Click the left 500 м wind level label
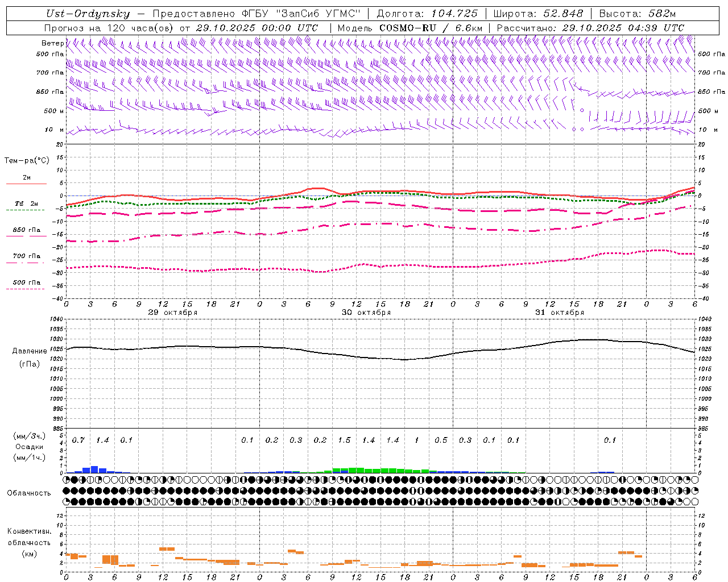Screen dimensions: 728x582 (x=53, y=111)
